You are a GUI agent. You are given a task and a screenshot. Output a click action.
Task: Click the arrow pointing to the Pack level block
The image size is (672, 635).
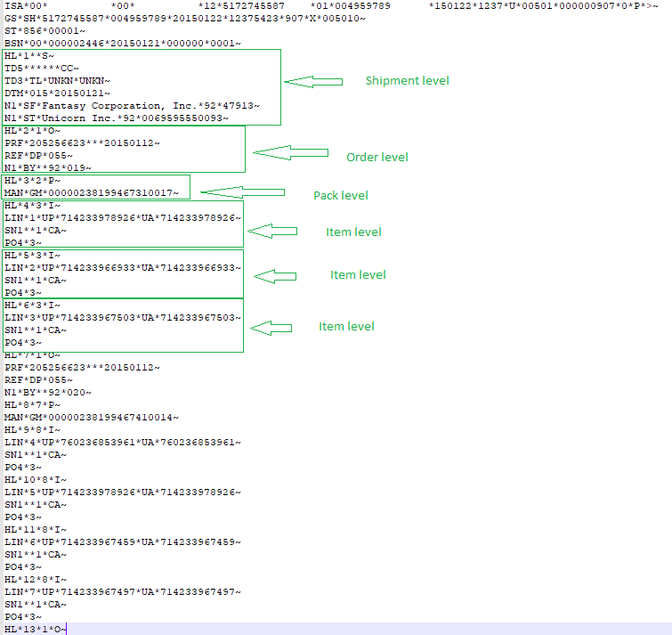click(x=242, y=191)
